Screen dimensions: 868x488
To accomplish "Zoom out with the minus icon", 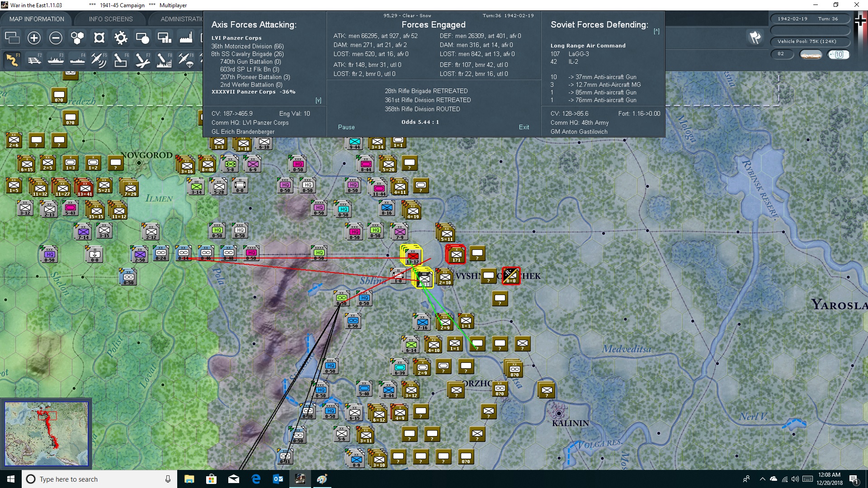I will pyautogui.click(x=56, y=38).
